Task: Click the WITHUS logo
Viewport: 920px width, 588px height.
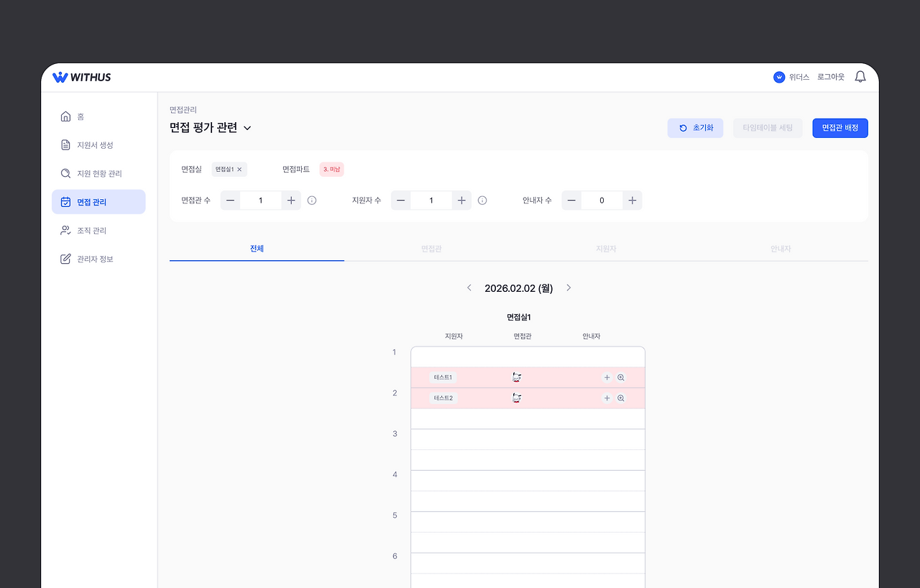Action: click(82, 77)
